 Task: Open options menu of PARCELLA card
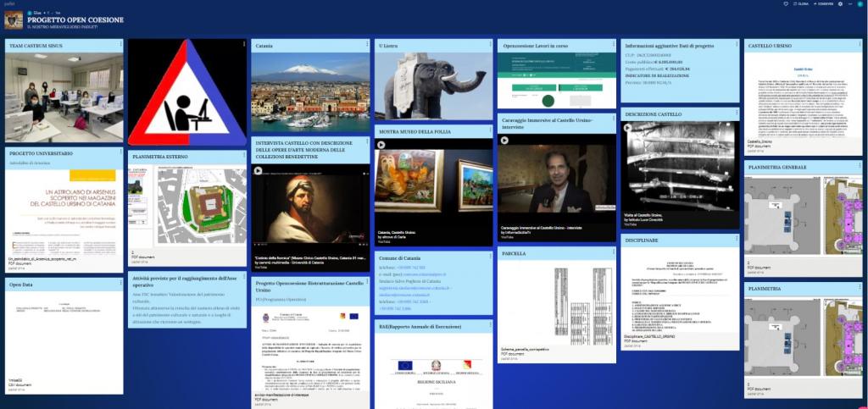pyautogui.click(x=614, y=251)
